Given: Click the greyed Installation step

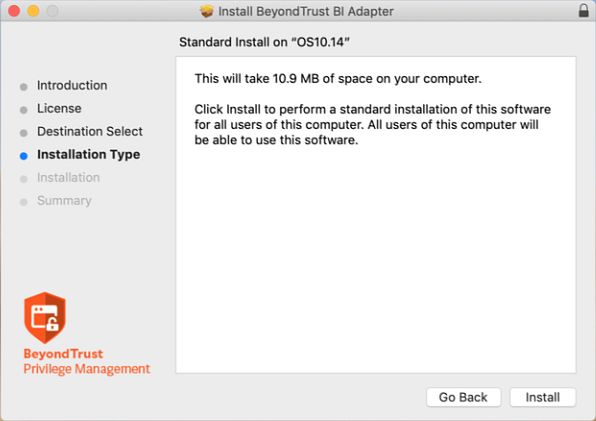Looking at the screenshot, I should (68, 177).
